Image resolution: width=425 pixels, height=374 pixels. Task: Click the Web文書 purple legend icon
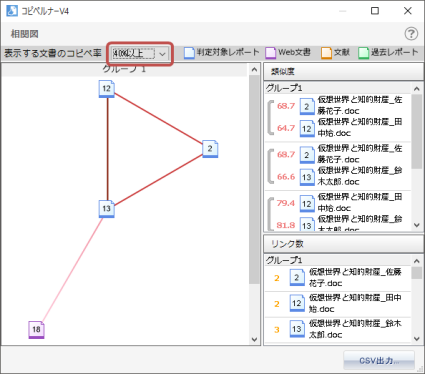pos(270,53)
